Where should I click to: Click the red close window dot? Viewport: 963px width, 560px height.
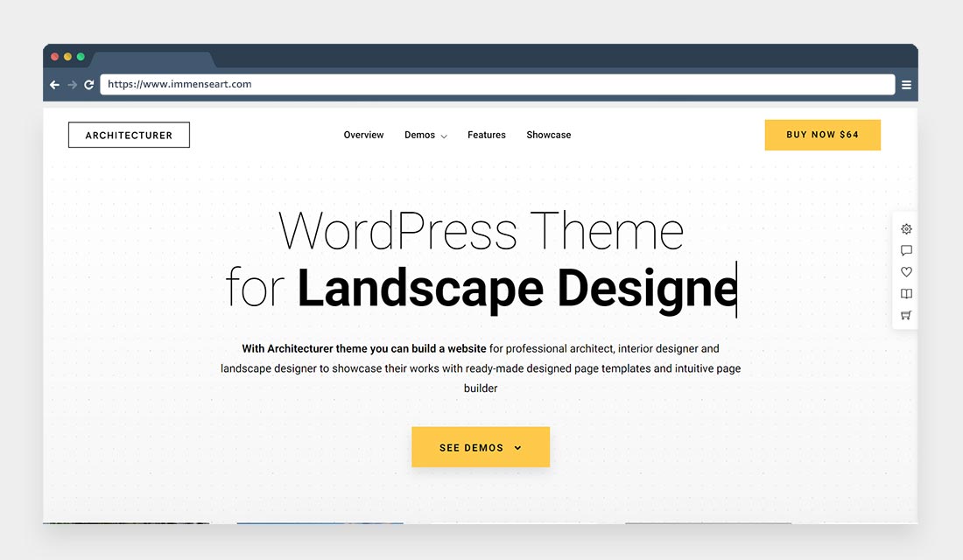tap(54, 57)
